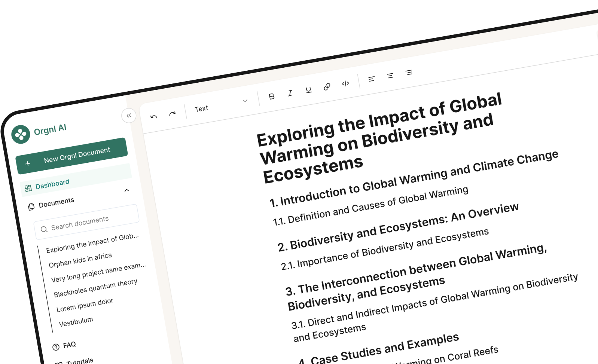Open the Orphan kids in africa document
This screenshot has width=598, height=364.
coord(80,260)
